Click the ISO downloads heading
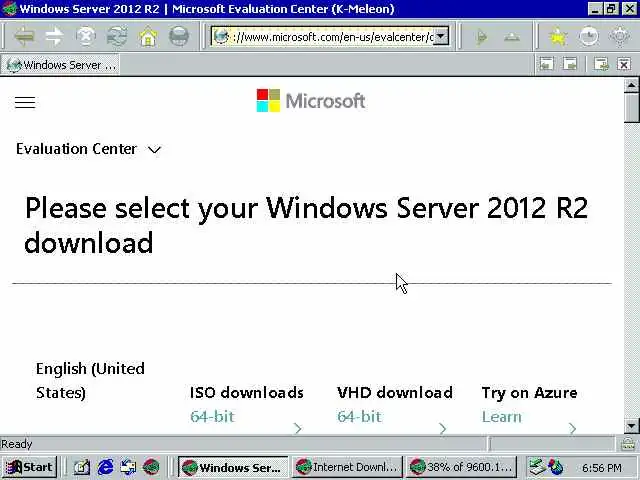 pos(247,393)
